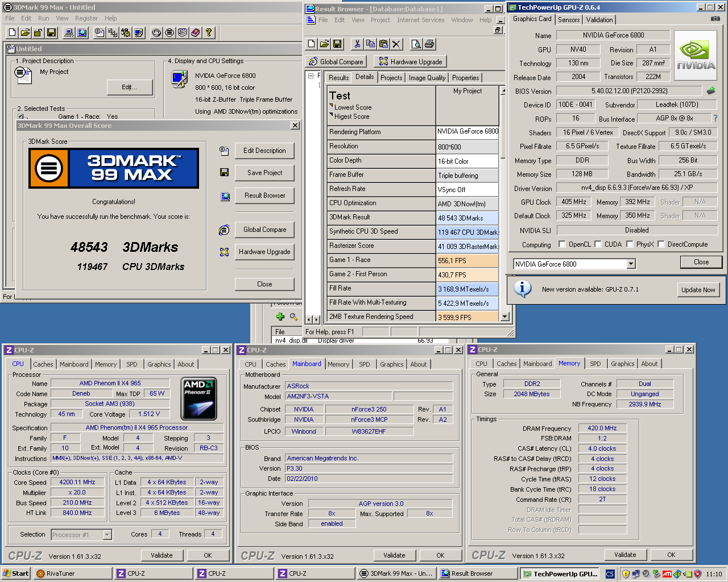The height and width of the screenshot is (582, 728).
Task: Click Close button in 3DMark score dialog
Action: coord(264,284)
